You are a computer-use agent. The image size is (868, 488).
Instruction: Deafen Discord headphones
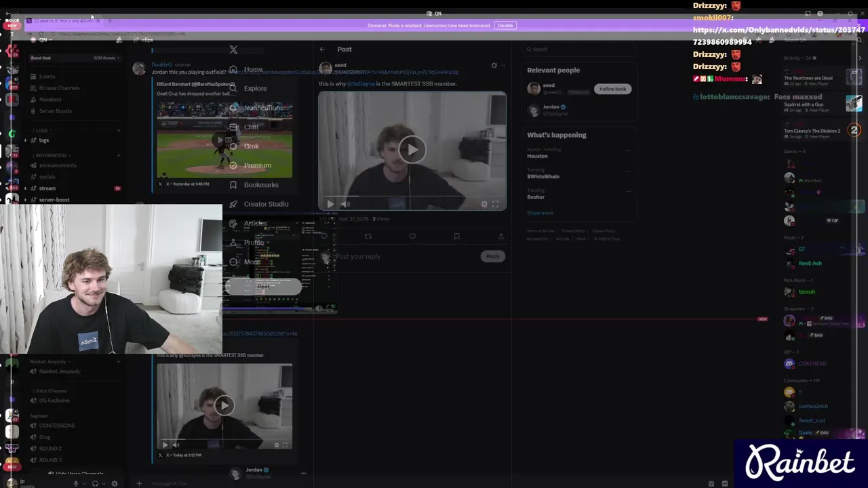click(95, 483)
